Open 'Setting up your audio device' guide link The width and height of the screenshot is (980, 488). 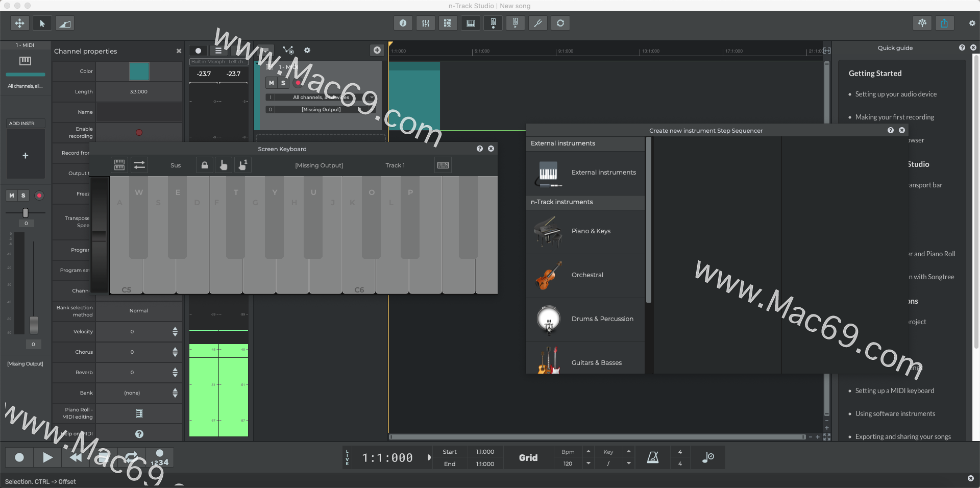(896, 94)
